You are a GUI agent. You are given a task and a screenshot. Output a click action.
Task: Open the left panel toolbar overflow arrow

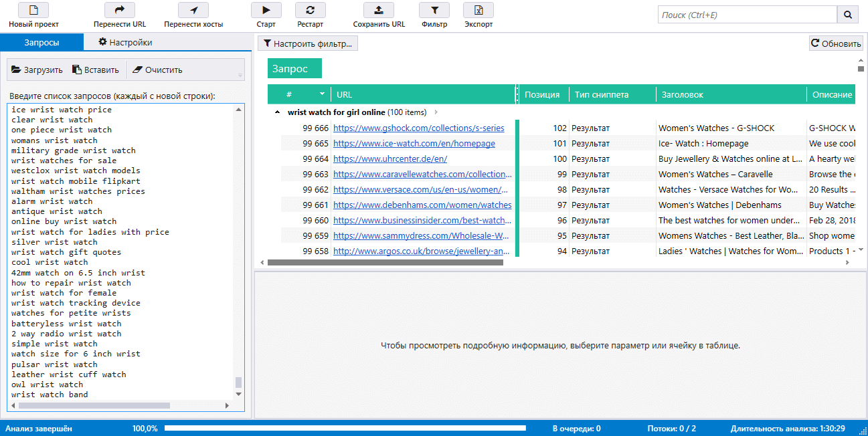(x=240, y=75)
